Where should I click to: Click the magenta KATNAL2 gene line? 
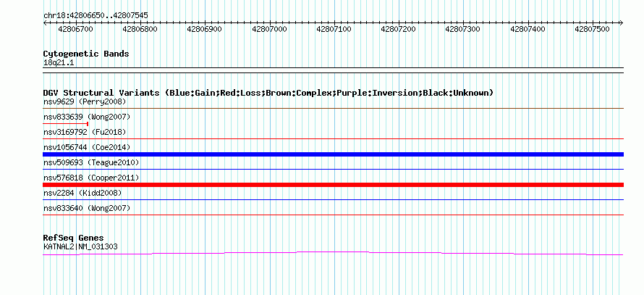[333, 253]
